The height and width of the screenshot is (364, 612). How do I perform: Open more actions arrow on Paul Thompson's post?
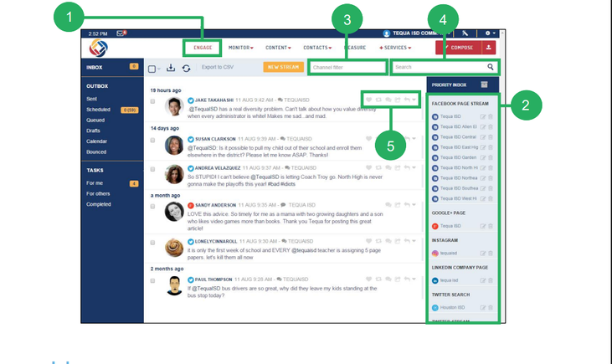point(414,279)
